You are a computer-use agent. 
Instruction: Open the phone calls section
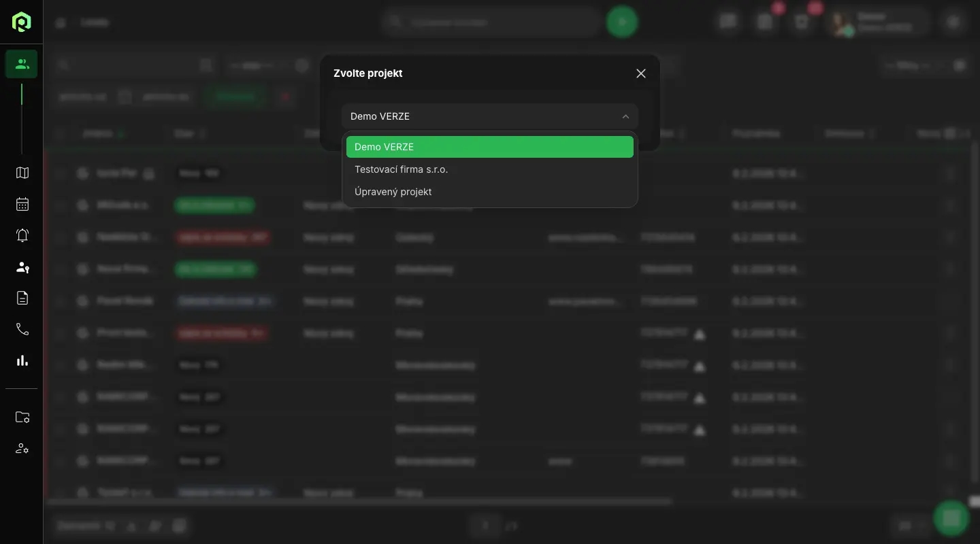pos(22,329)
